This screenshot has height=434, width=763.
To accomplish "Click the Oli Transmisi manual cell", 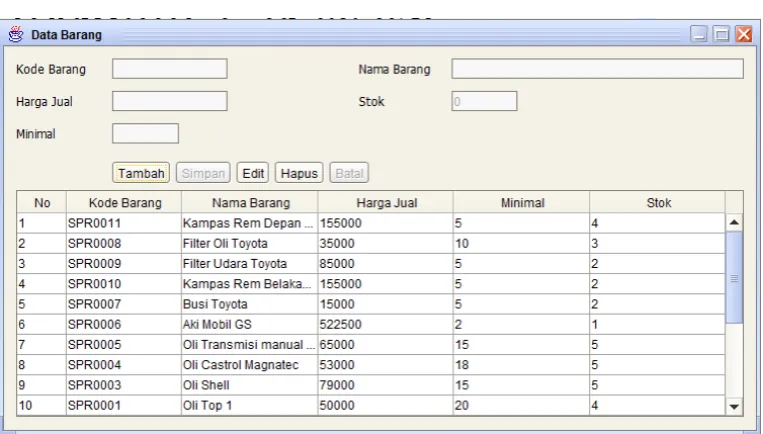I will pyautogui.click(x=250, y=344).
